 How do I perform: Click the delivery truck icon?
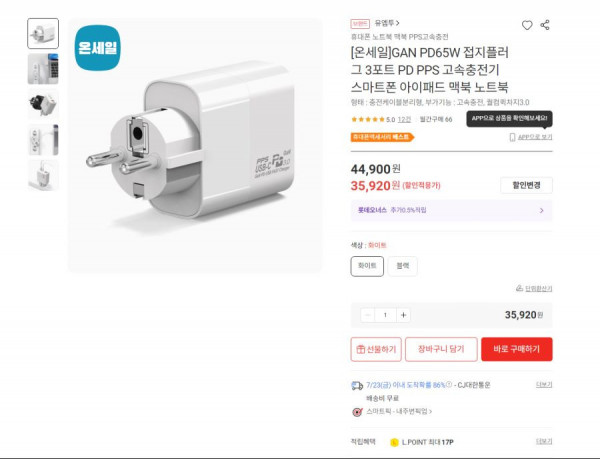tap(357, 386)
